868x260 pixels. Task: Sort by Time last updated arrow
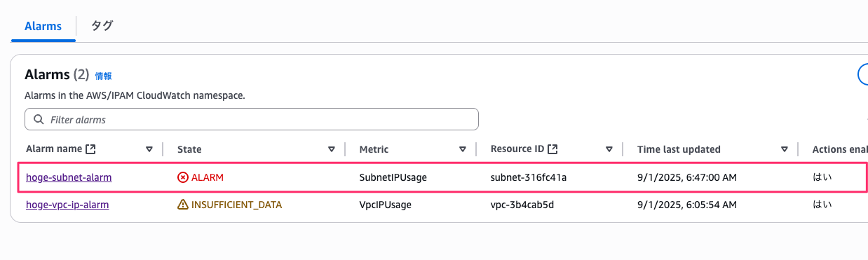(785, 149)
